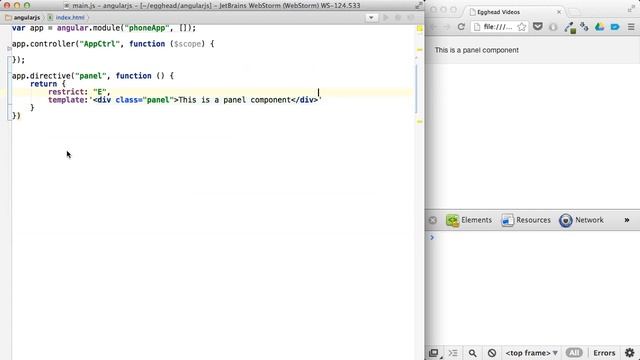640x360 pixels.
Task: Open the eyedropper color picker extension
Action: click(570, 27)
